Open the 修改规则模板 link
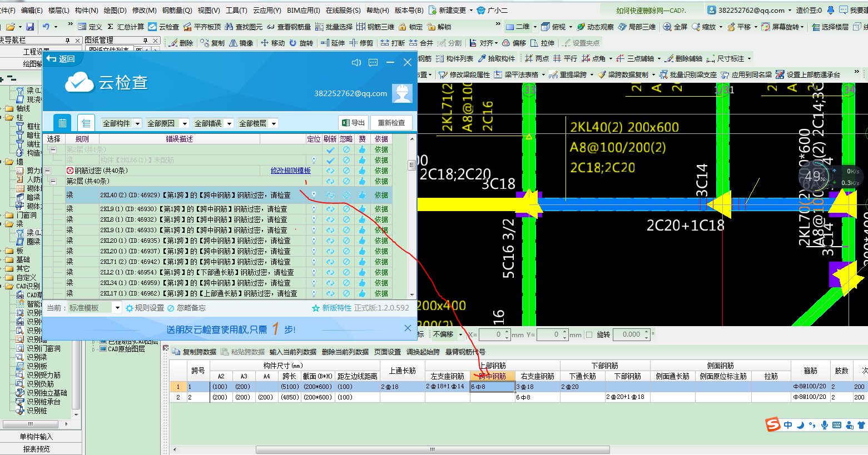Viewport: 868px width, 455px height. click(x=290, y=171)
